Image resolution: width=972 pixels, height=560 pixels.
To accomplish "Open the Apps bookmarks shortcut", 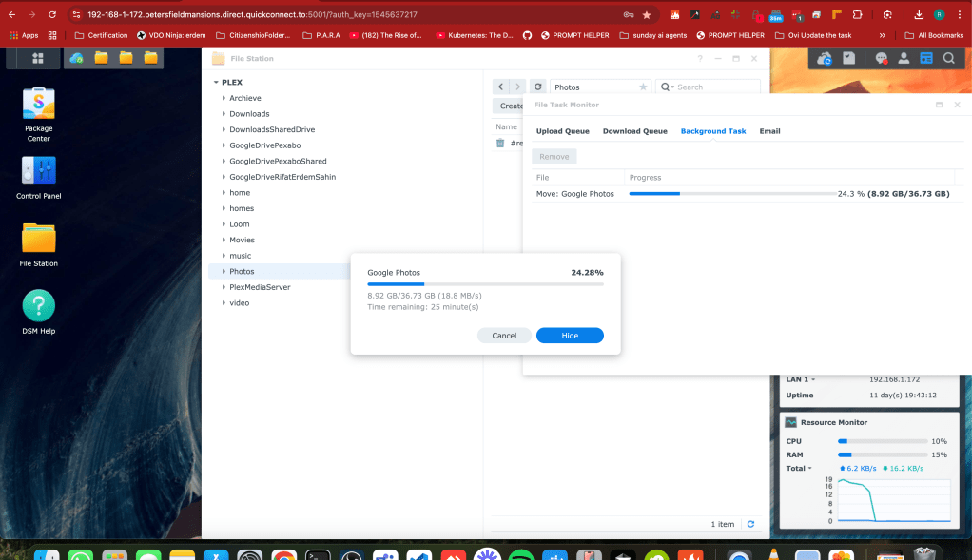I will click(24, 35).
